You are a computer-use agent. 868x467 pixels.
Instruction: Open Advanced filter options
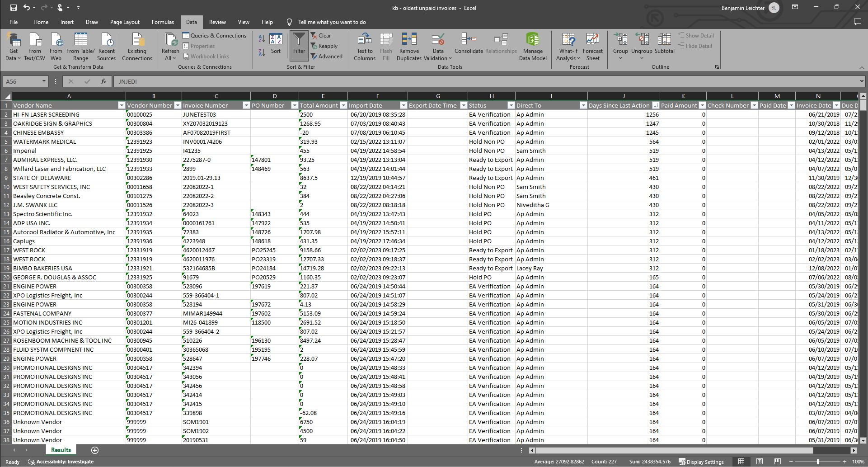pos(327,57)
